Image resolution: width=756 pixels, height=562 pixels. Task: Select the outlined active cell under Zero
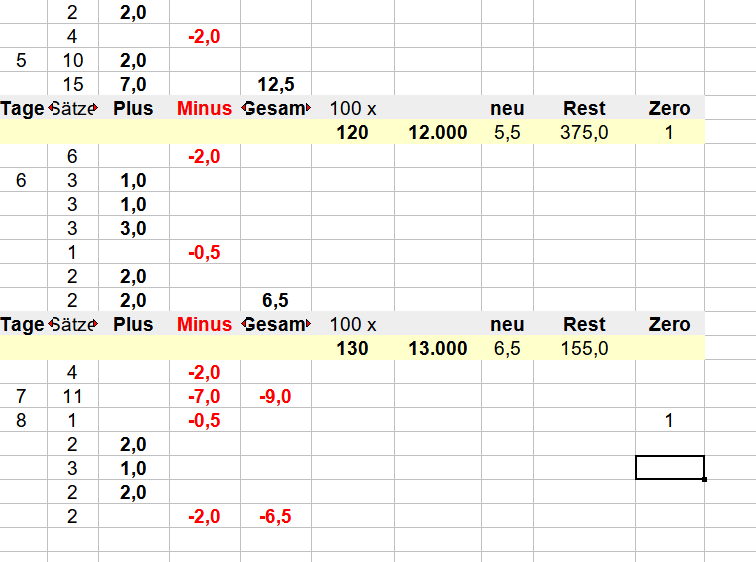670,468
